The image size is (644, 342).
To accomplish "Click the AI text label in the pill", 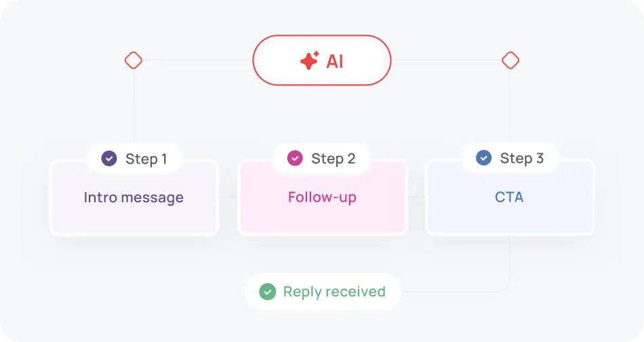I will [335, 60].
